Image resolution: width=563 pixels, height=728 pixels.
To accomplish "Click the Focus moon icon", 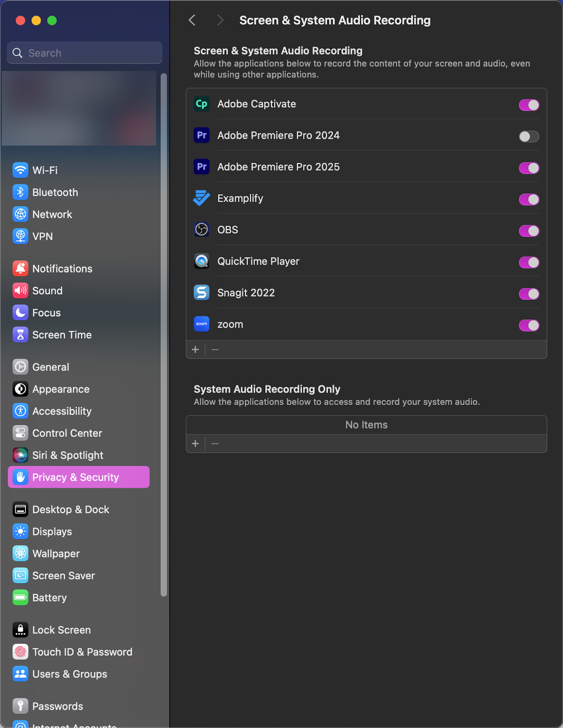I will pos(20,313).
